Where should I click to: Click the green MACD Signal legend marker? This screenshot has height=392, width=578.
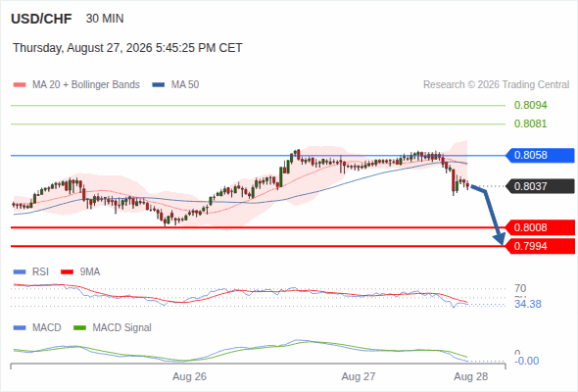(x=79, y=328)
